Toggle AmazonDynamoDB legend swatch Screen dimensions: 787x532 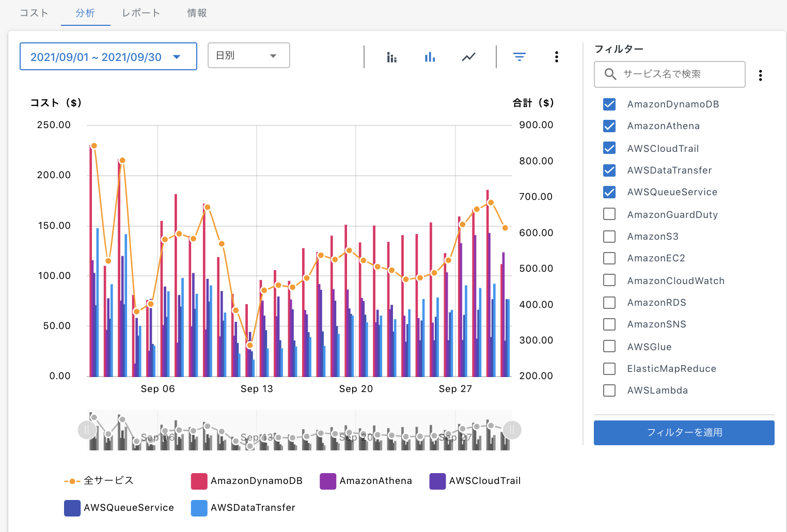point(199,481)
